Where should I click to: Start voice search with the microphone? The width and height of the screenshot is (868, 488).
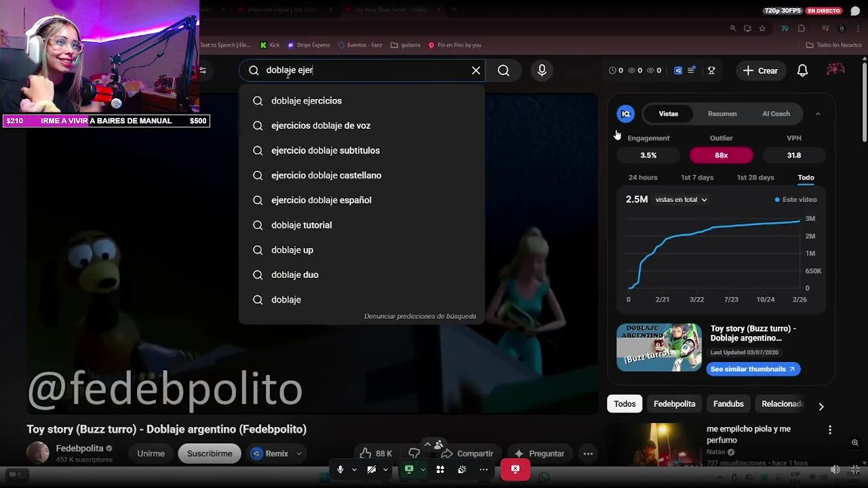point(542,70)
